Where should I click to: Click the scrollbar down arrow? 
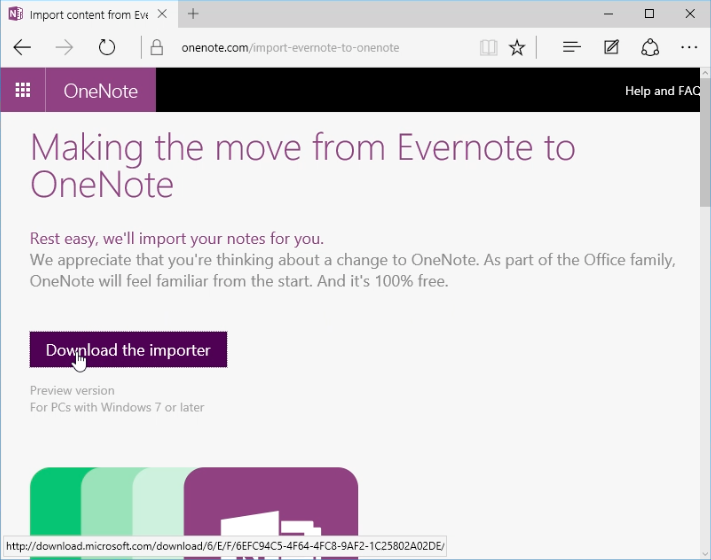(x=705, y=554)
